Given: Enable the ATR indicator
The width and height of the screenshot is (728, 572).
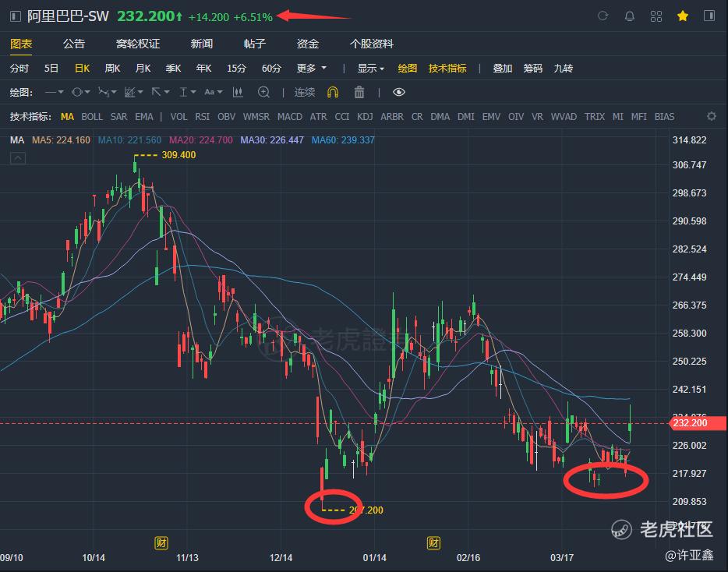Looking at the screenshot, I should tap(319, 117).
